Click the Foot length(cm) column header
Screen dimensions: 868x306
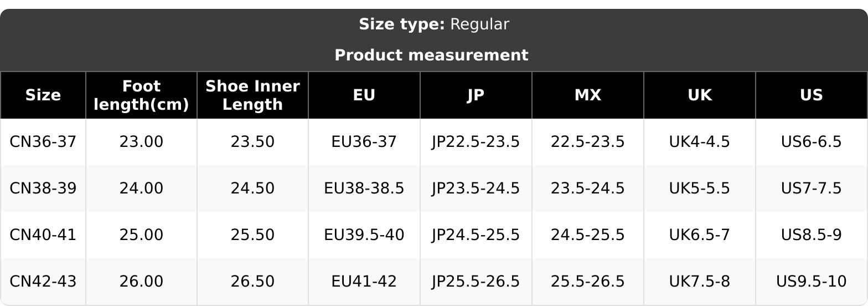pos(141,95)
